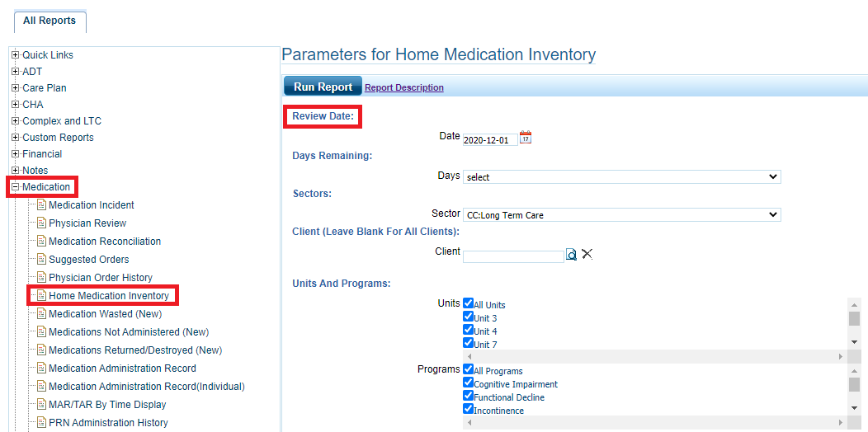
Task: Uncheck the All Units checkbox
Action: [x=469, y=303]
